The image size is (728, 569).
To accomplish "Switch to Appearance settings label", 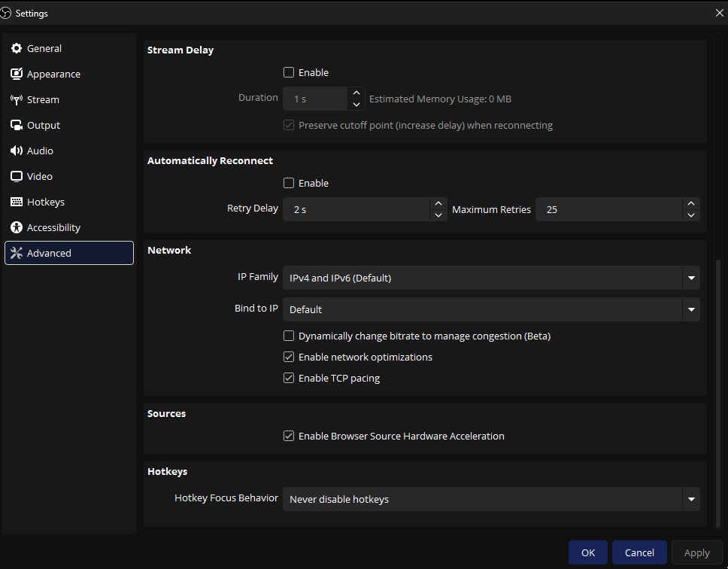I will (53, 75).
